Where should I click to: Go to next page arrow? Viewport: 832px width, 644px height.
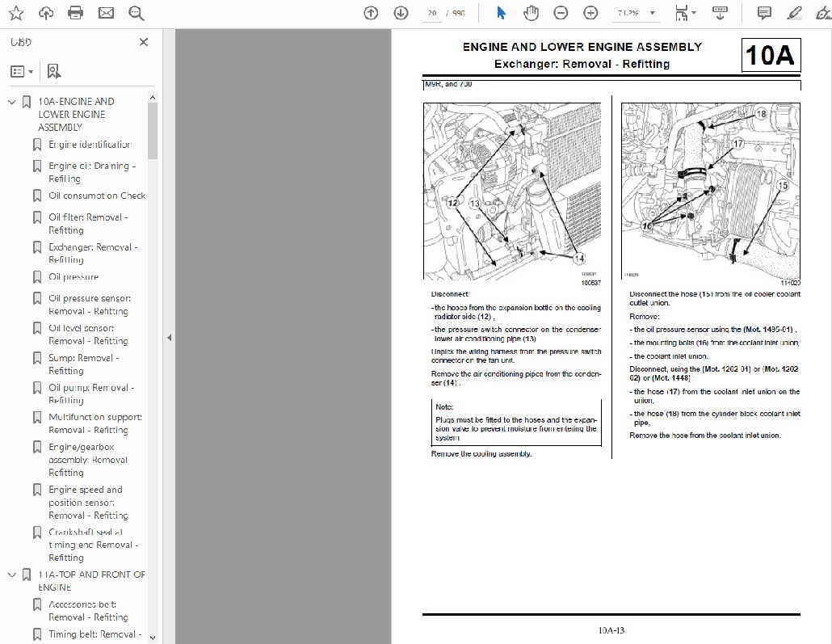click(x=401, y=13)
